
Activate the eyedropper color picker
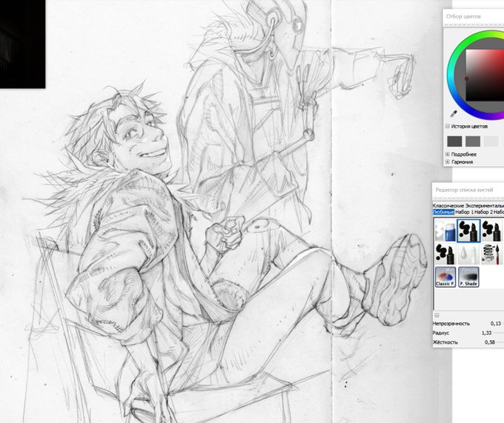tap(454, 113)
